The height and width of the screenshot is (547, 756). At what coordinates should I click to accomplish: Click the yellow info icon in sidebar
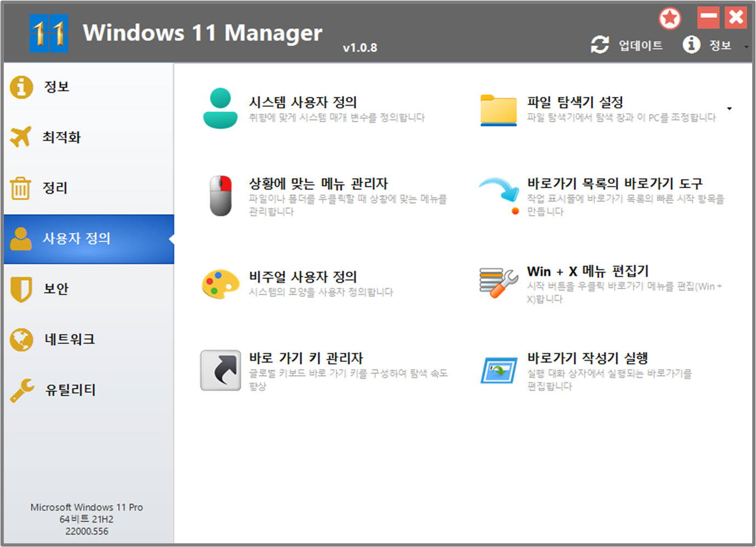pyautogui.click(x=21, y=87)
